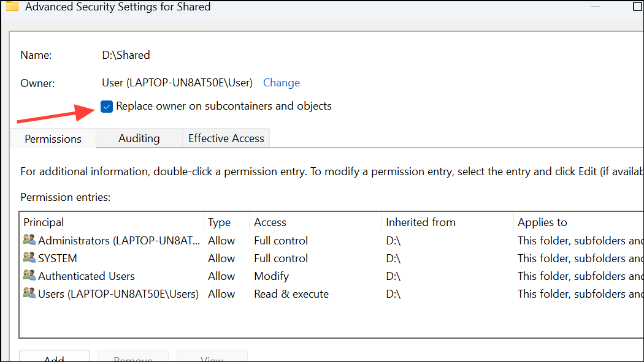644x362 pixels.
Task: Click the SYSTEM principal group icon
Action: click(x=29, y=257)
